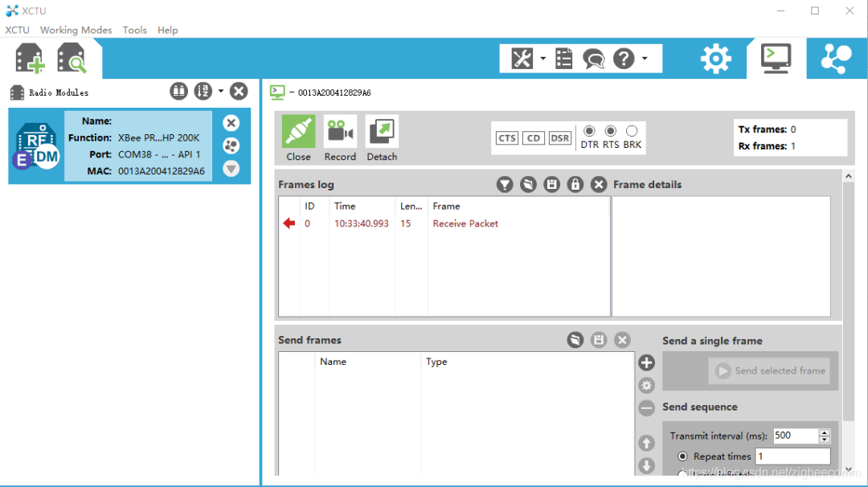Add a radio module icon

tap(30, 58)
